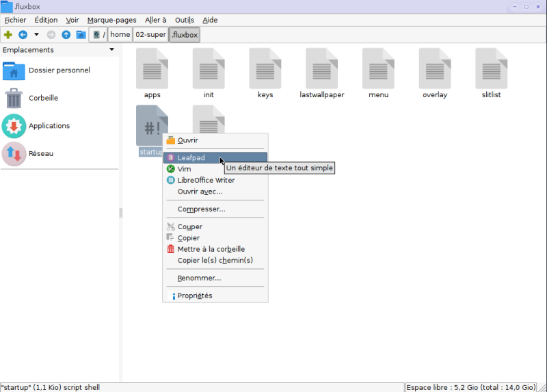Go to parent folder with up arrow
The width and height of the screenshot is (547, 392).
66,35
